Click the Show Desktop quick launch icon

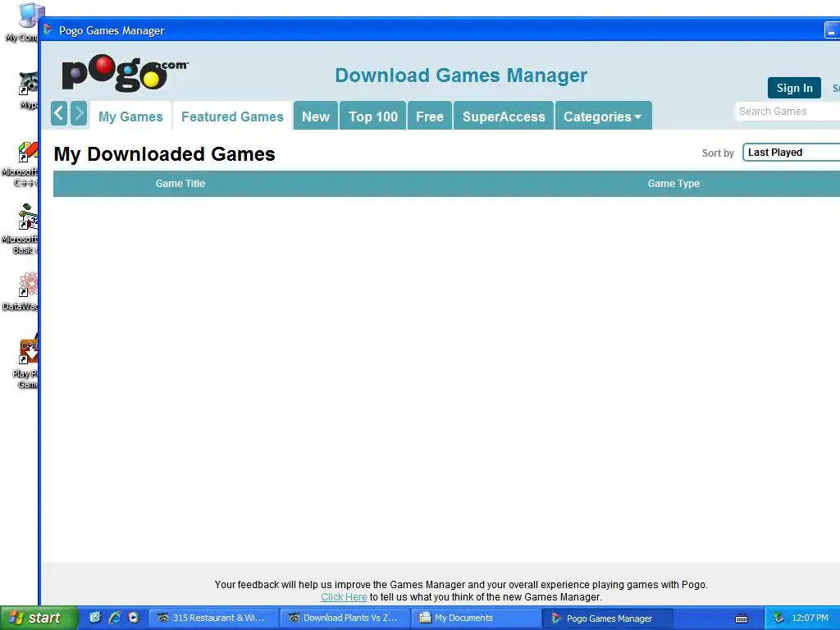[95, 618]
